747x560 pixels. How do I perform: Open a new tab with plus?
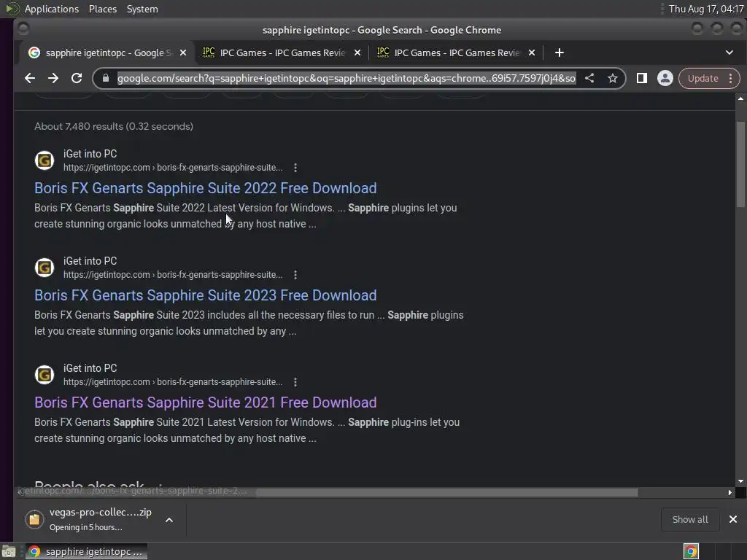pyautogui.click(x=560, y=52)
